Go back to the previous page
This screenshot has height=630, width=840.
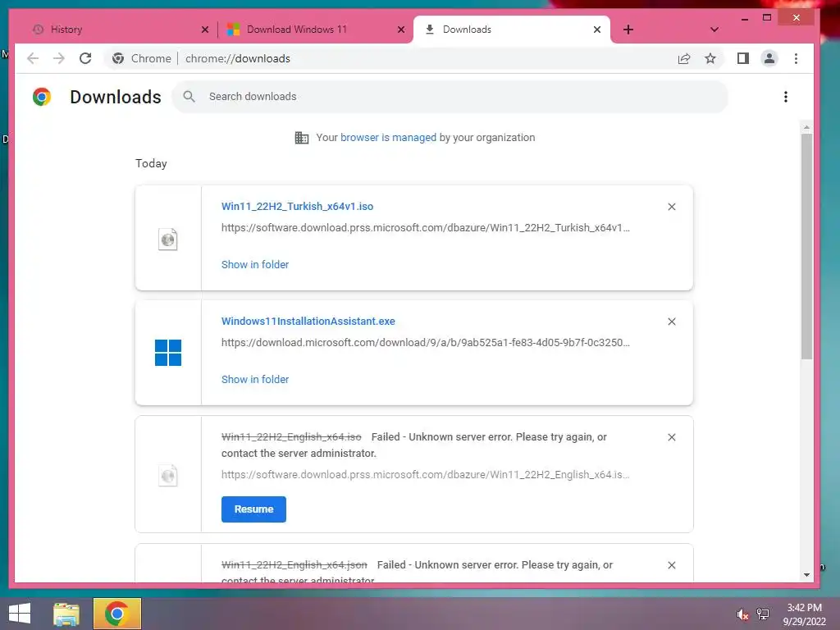pyautogui.click(x=33, y=58)
